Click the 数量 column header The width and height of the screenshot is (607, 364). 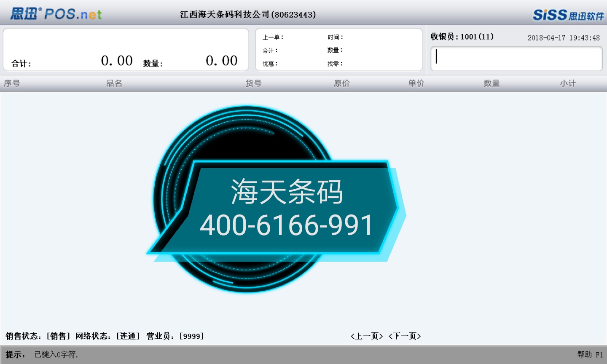[492, 83]
